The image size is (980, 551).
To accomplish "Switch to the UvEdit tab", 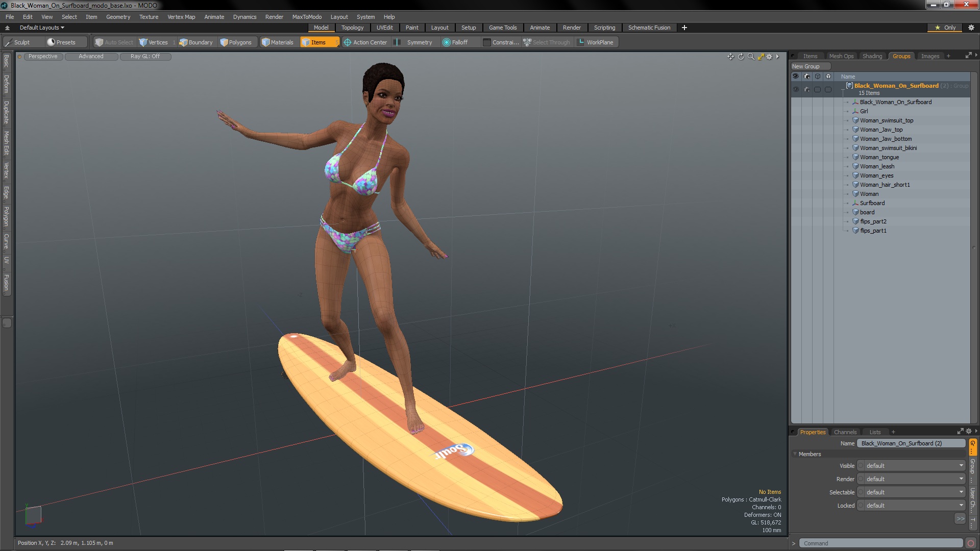I will pyautogui.click(x=386, y=28).
